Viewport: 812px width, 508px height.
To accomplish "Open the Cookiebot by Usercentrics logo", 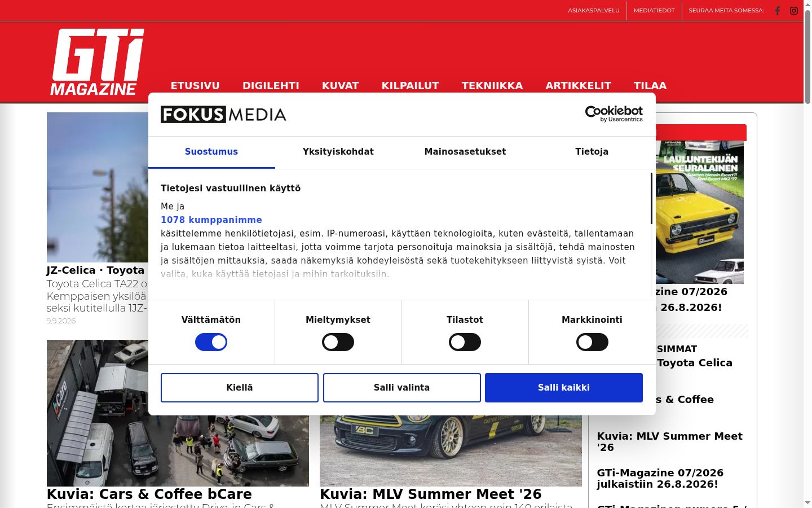I will 614,114.
